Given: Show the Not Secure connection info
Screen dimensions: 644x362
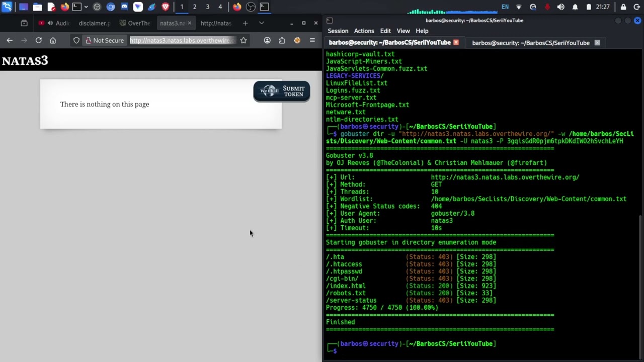Looking at the screenshot, I should point(105,40).
